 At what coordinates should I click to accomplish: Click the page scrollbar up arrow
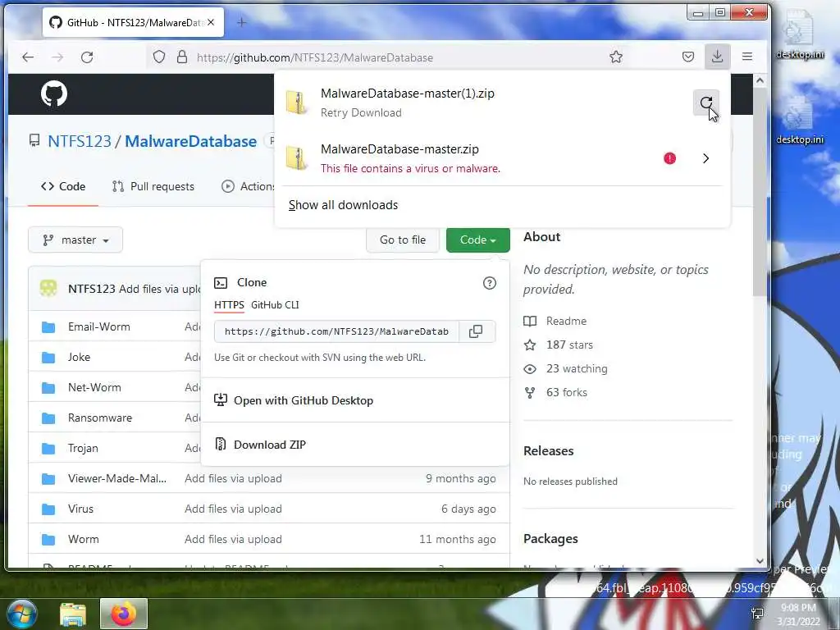tap(760, 80)
